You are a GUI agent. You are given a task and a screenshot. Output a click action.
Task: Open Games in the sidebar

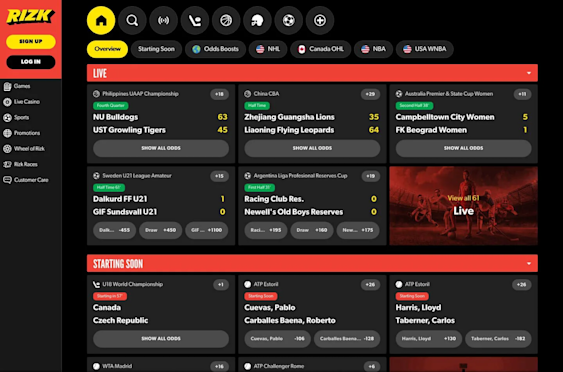[x=17, y=86]
